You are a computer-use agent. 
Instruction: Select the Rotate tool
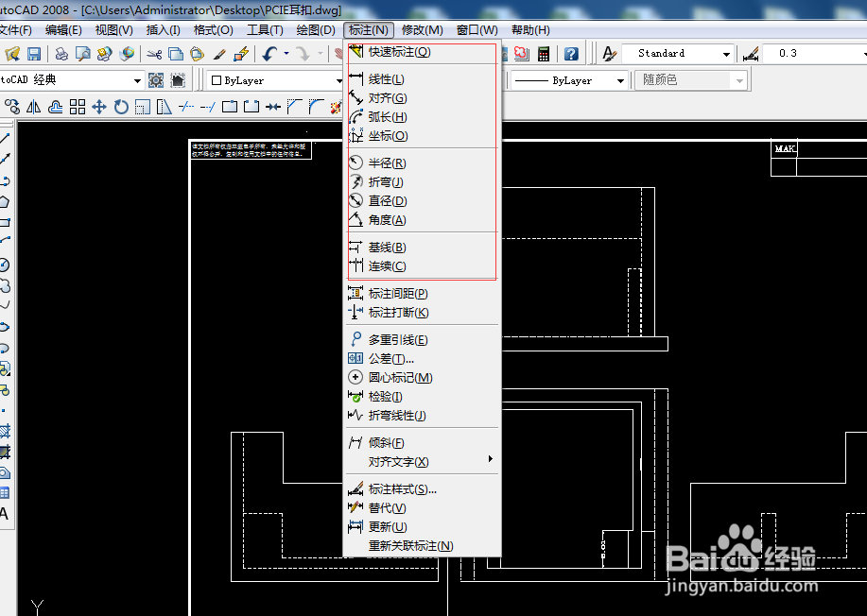click(121, 106)
